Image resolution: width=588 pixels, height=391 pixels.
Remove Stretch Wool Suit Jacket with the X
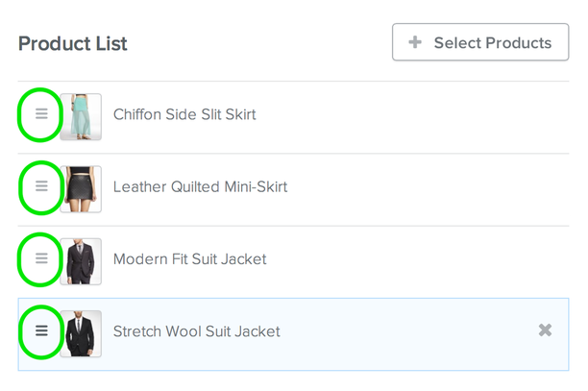click(545, 330)
